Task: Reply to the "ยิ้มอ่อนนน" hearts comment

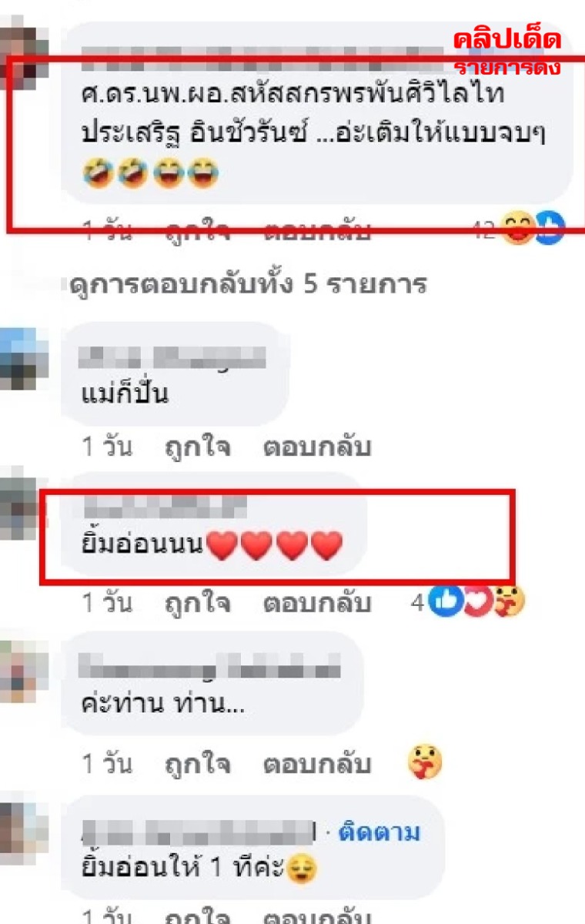Action: 317,603
